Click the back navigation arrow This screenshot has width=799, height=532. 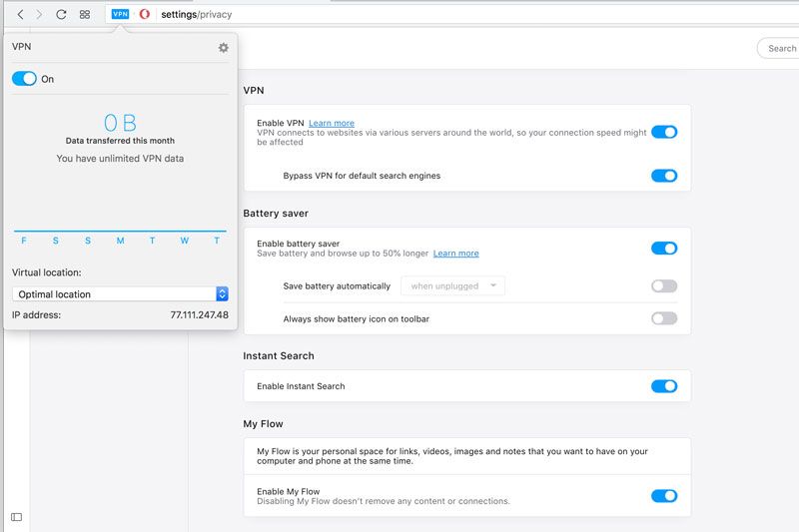[x=20, y=14]
